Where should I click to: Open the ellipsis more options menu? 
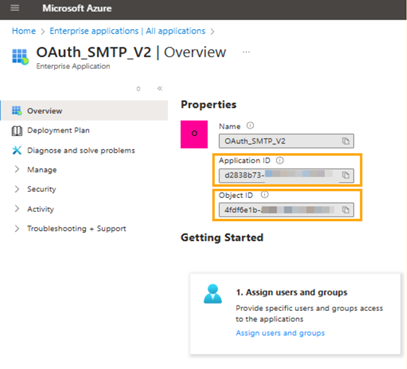(x=246, y=52)
